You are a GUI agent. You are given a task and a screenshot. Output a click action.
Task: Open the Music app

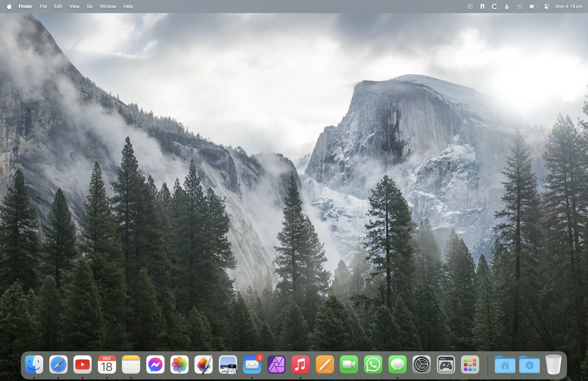point(300,365)
